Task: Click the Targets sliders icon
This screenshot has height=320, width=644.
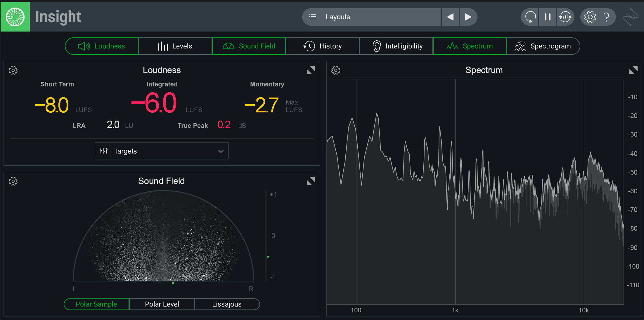Action: (x=103, y=151)
